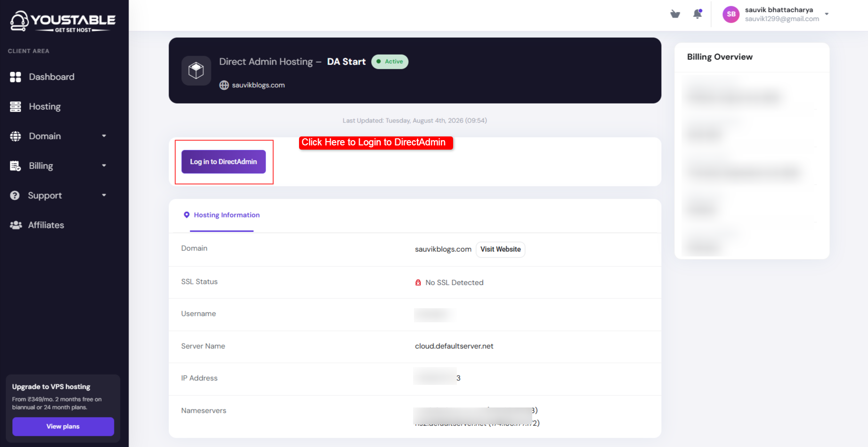Image resolution: width=868 pixels, height=447 pixels.
Task: Click the sauvik1299@gmail.com email text
Action: (x=782, y=19)
